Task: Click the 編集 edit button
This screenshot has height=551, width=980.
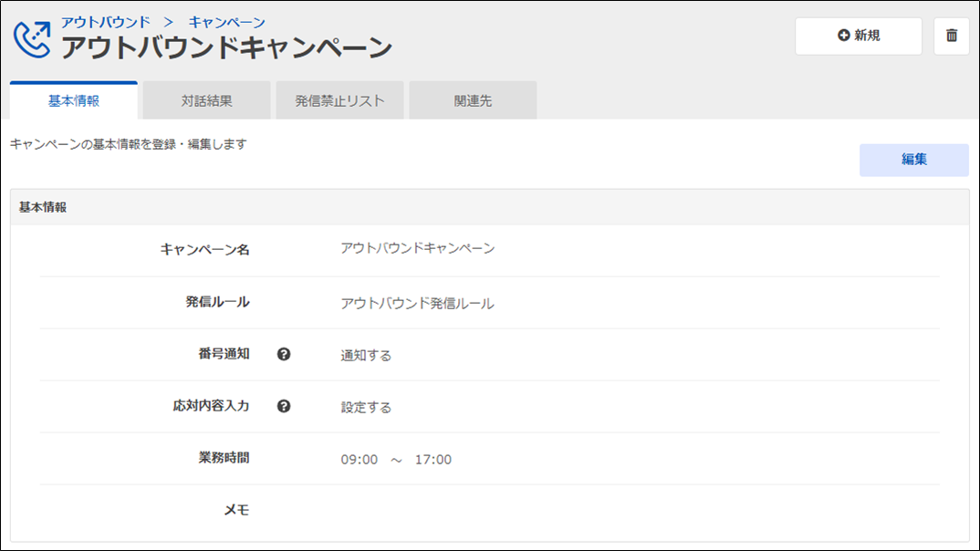Action: 913,160
